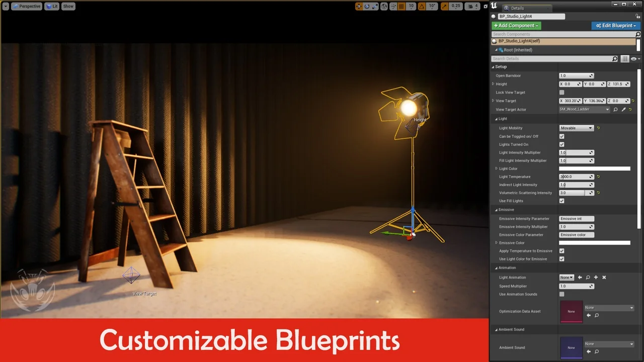Browse to View Target Actor asset magnifier
Screen dimensions: 644x362
(615, 109)
